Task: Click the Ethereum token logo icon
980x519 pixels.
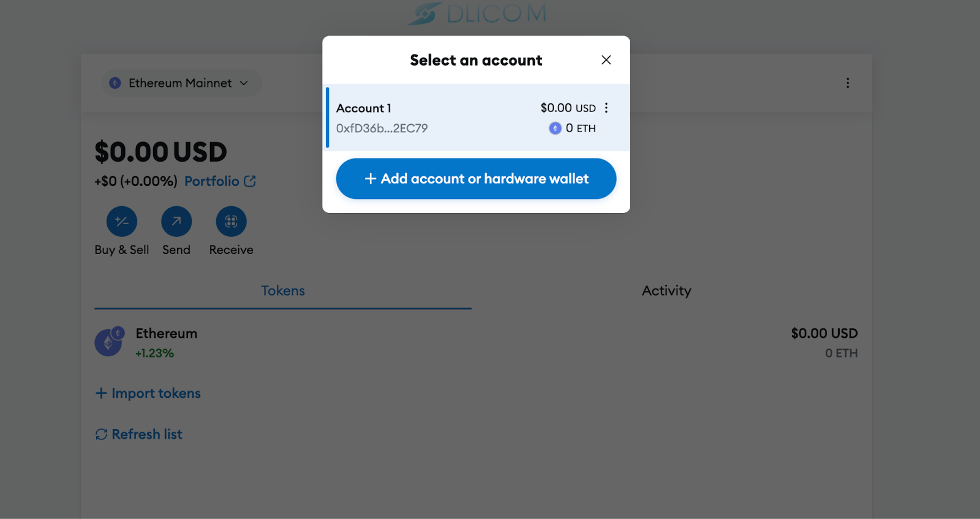Action: coord(108,343)
